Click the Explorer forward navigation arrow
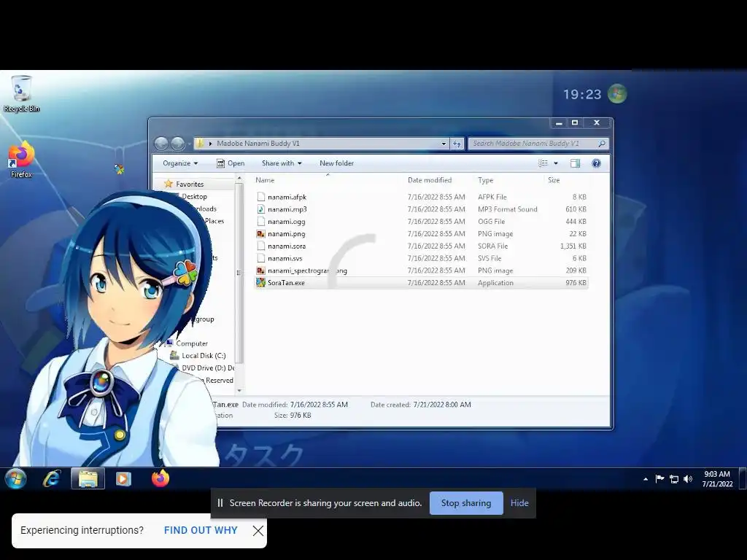747x560 pixels. tap(178, 144)
